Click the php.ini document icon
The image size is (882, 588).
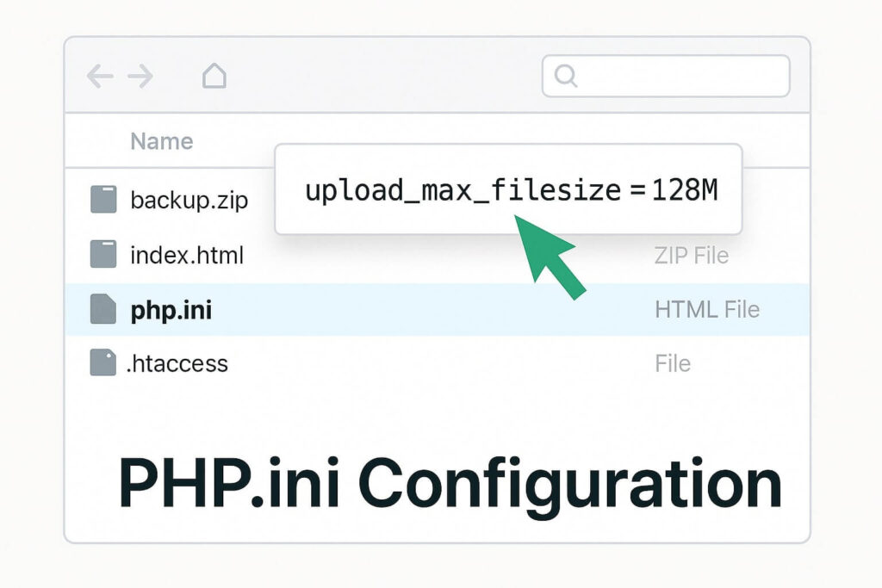[102, 310]
